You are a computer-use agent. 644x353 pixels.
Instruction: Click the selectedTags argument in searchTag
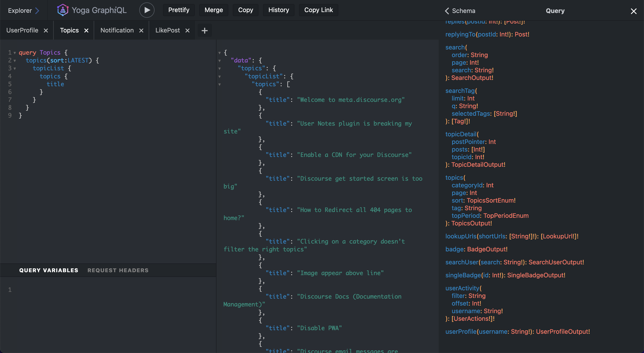[x=471, y=113]
